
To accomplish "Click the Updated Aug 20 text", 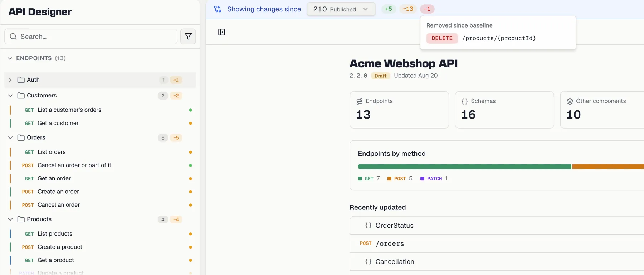I will tap(416, 76).
